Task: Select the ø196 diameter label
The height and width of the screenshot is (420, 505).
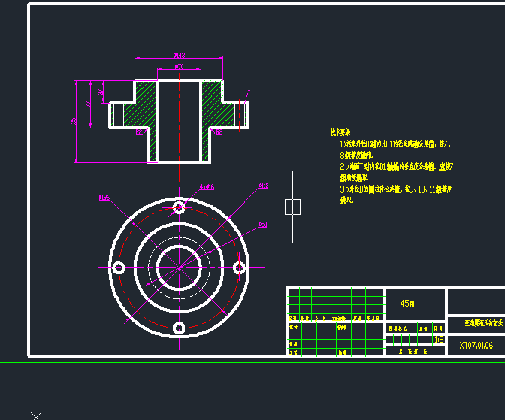Action: click(x=104, y=198)
